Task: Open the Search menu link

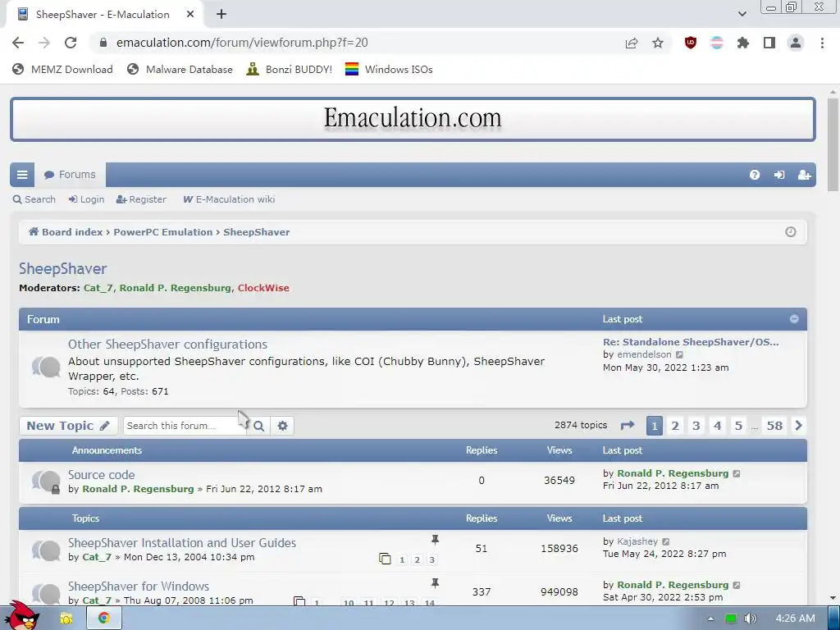Action: [34, 199]
